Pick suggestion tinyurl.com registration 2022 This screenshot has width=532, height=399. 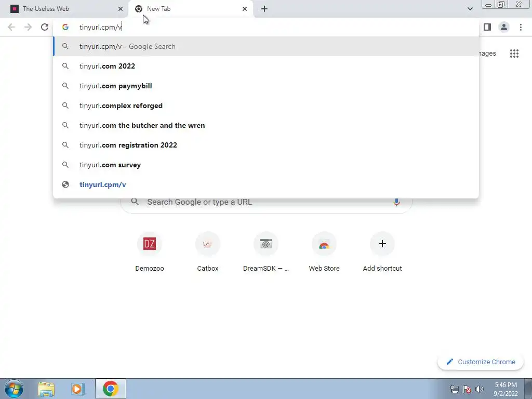[x=266, y=145]
